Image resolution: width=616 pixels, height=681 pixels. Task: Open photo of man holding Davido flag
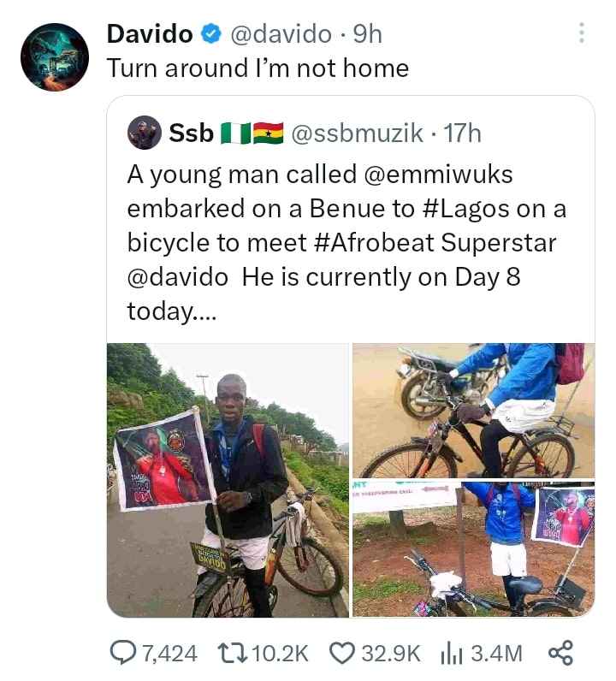coord(228,480)
